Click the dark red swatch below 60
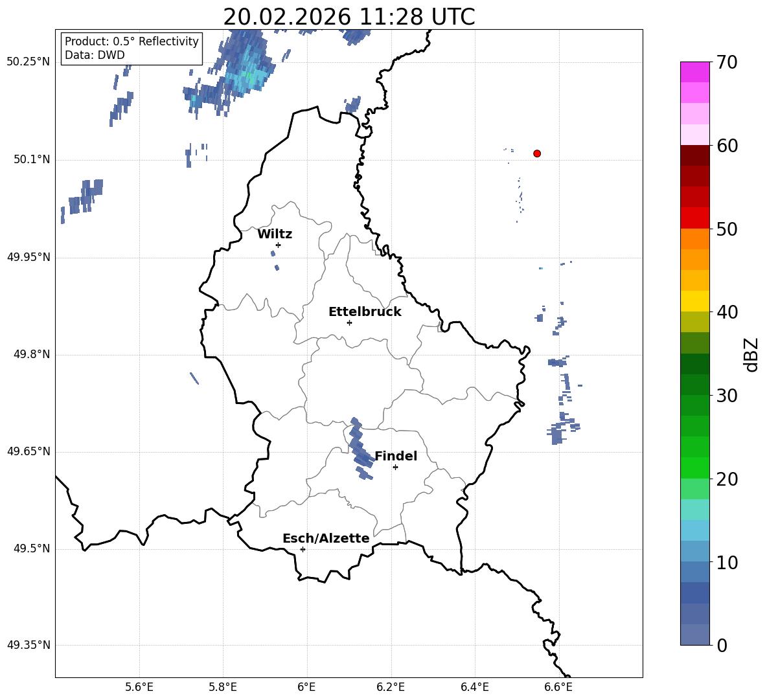The width and height of the screenshot is (767, 700). click(x=695, y=155)
